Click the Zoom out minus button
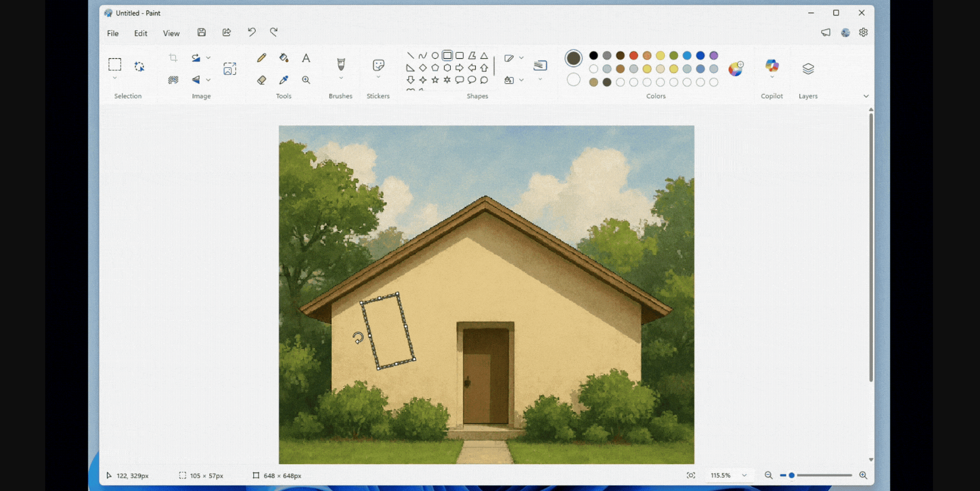The image size is (980, 491). pos(768,476)
